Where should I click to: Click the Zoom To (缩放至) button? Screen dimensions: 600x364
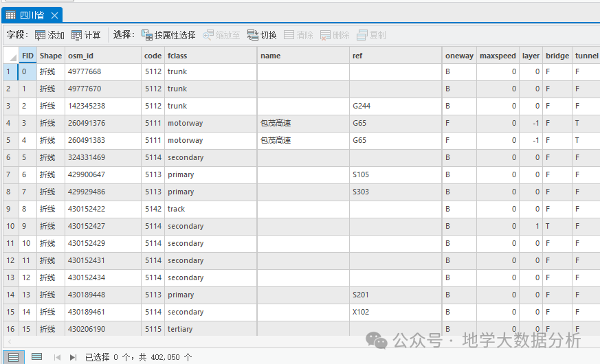221,35
